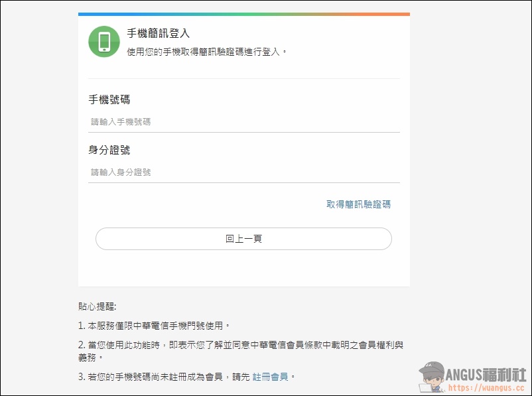The width and height of the screenshot is (532, 396).
Task: Focus the 身分證號 ID number field
Action: click(x=244, y=172)
